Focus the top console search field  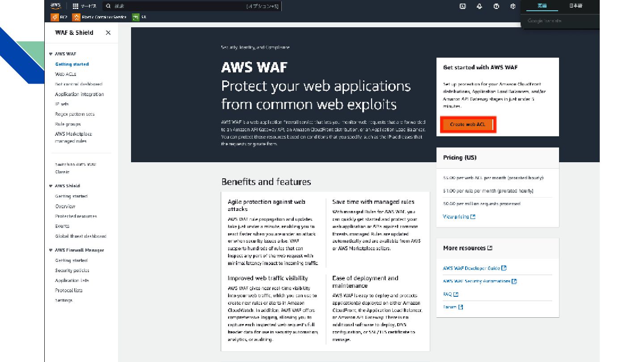click(192, 6)
